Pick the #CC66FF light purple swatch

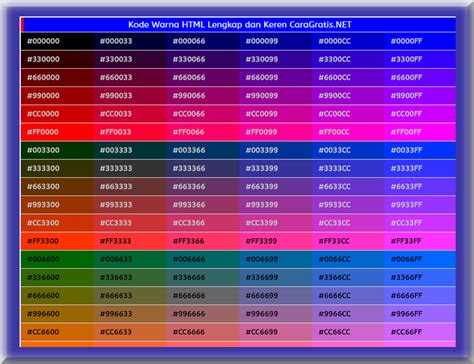pyautogui.click(x=420, y=332)
